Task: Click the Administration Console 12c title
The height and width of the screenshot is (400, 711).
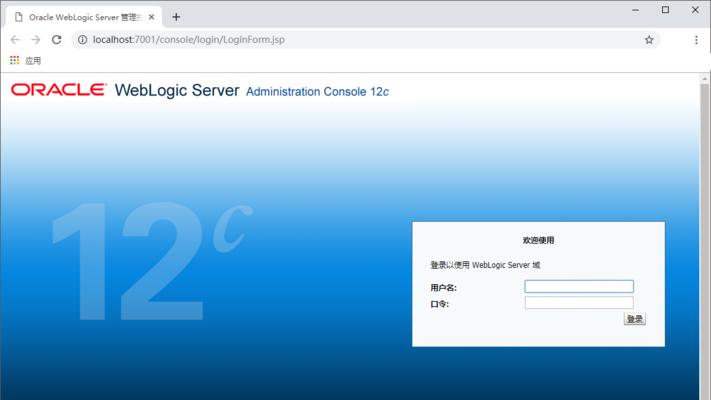Action: tap(317, 92)
